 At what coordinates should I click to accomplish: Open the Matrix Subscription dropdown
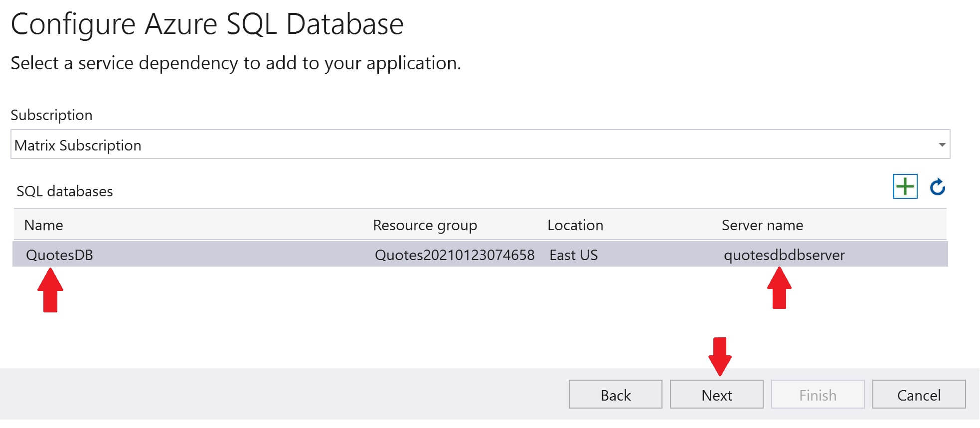480,144
